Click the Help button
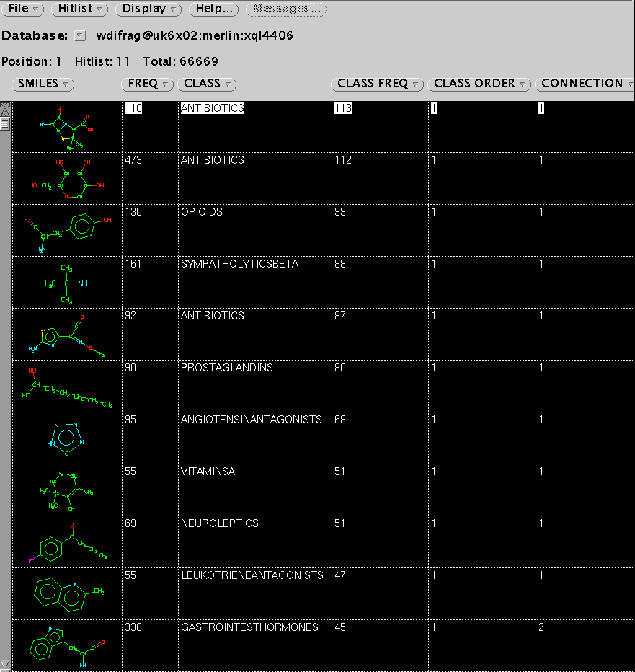Screen dimensions: 635x672 click(214, 9)
